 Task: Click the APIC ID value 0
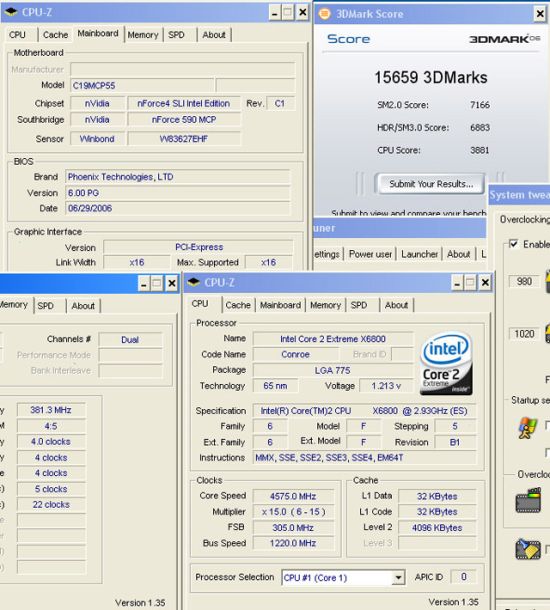(464, 577)
